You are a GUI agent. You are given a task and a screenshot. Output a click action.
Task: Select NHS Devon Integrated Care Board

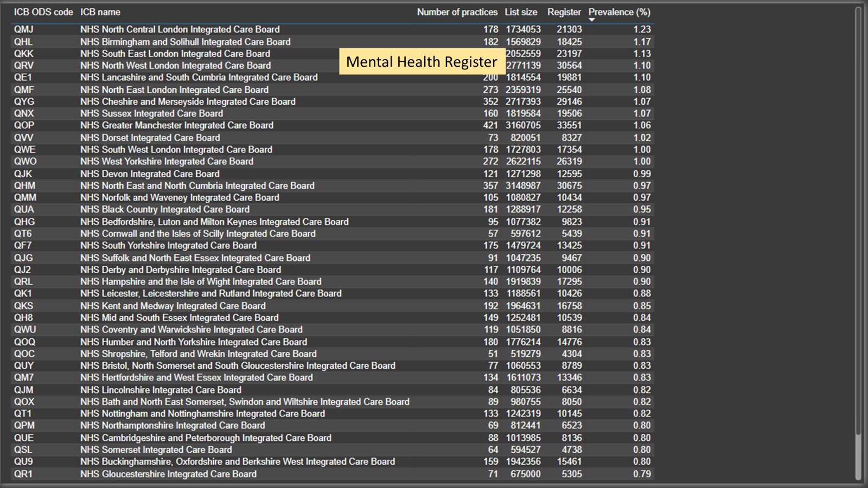coord(150,174)
